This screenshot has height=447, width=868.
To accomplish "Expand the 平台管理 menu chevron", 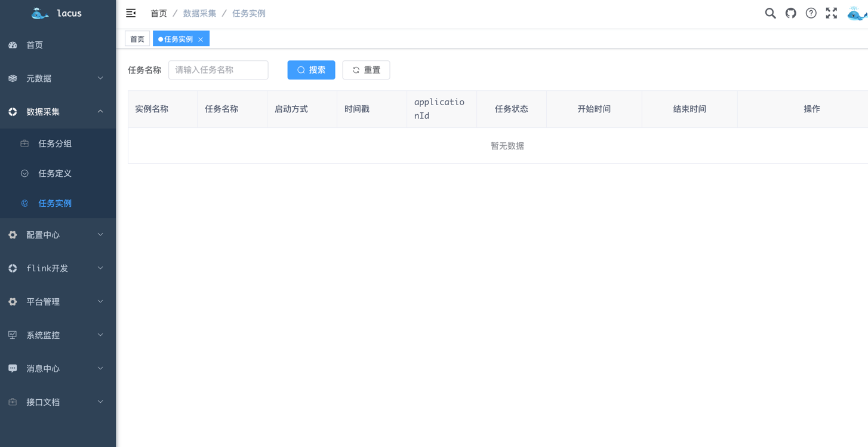I will [100, 302].
